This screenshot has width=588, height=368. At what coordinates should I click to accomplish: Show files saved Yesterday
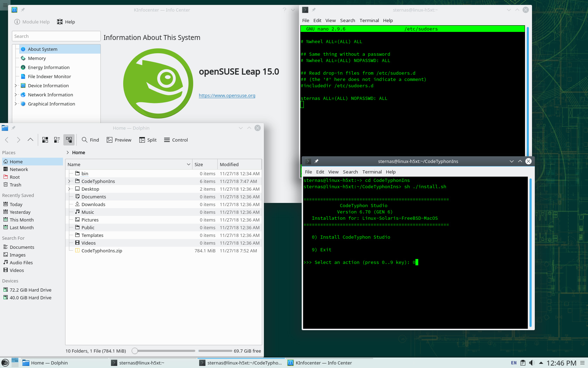33,212
